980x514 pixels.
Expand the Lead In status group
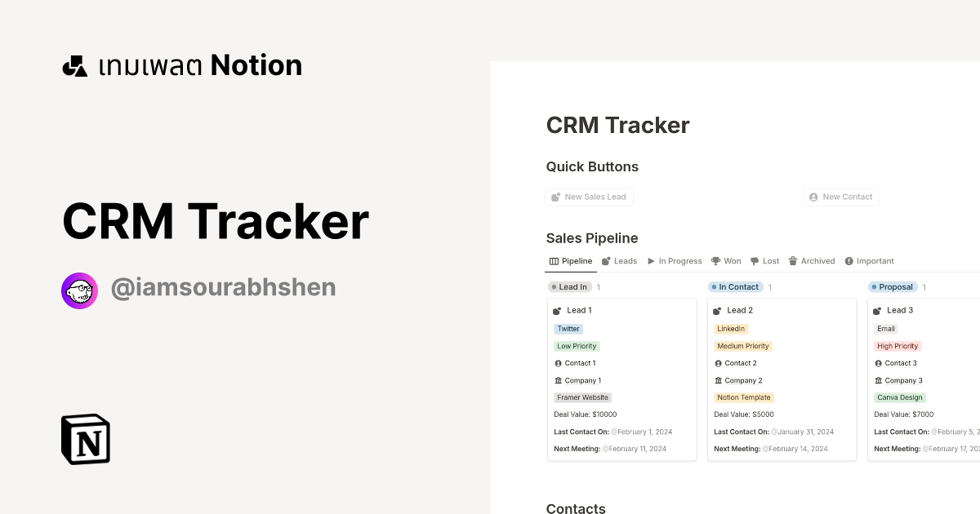click(x=570, y=286)
